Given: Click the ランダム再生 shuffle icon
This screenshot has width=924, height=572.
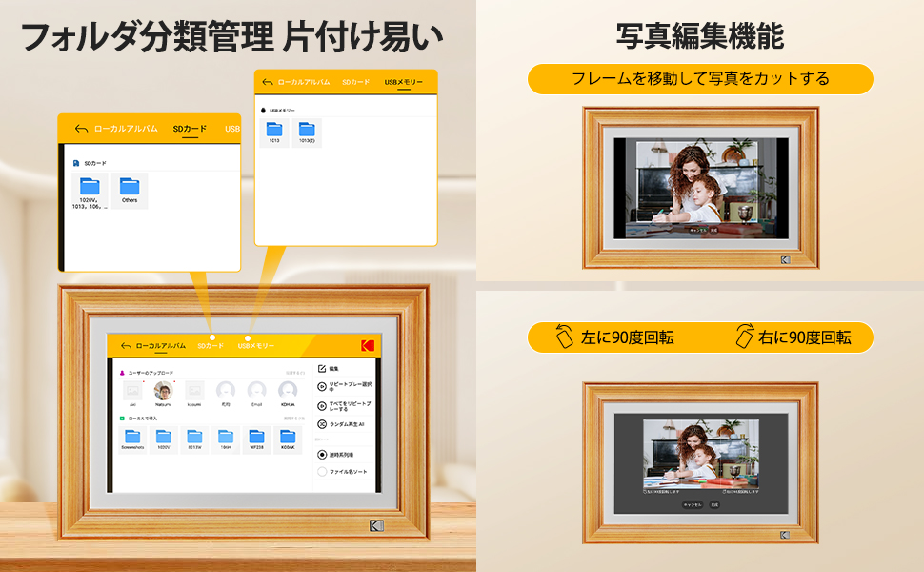Looking at the screenshot, I should click(x=322, y=424).
